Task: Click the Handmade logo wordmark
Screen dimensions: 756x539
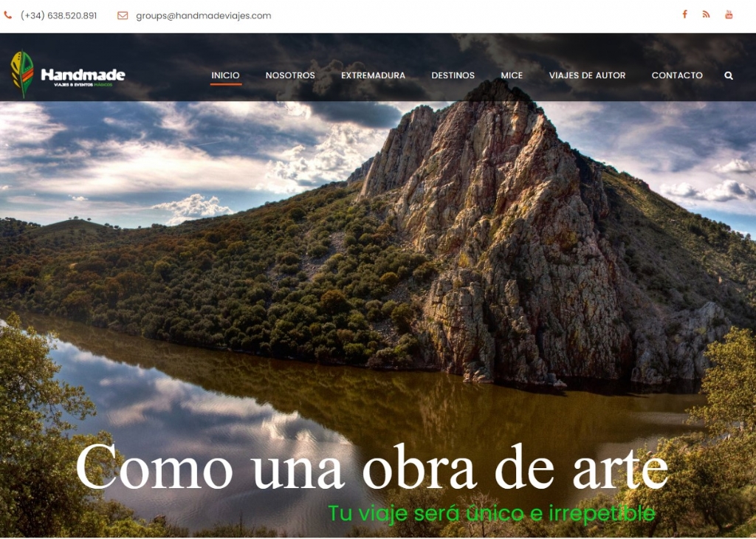Action: click(83, 75)
